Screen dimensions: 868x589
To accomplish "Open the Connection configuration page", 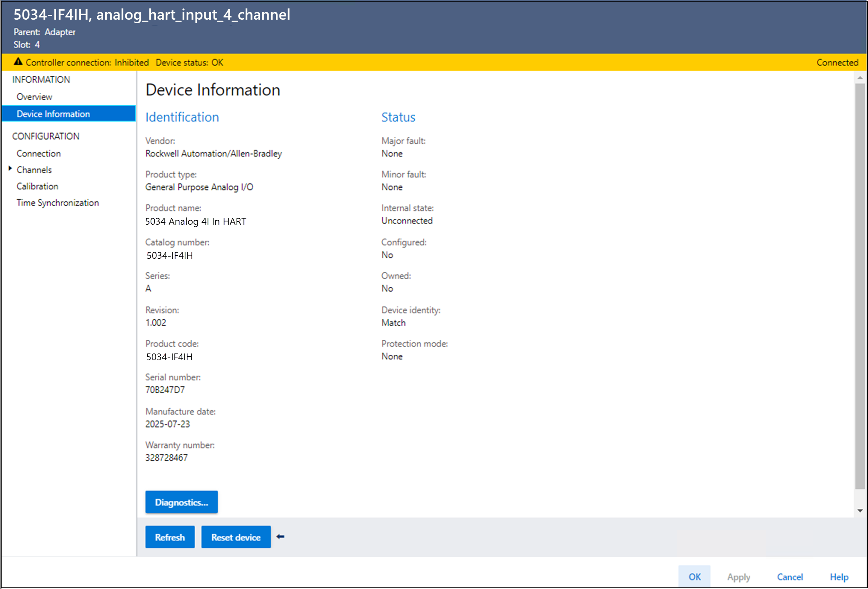I will pos(39,153).
